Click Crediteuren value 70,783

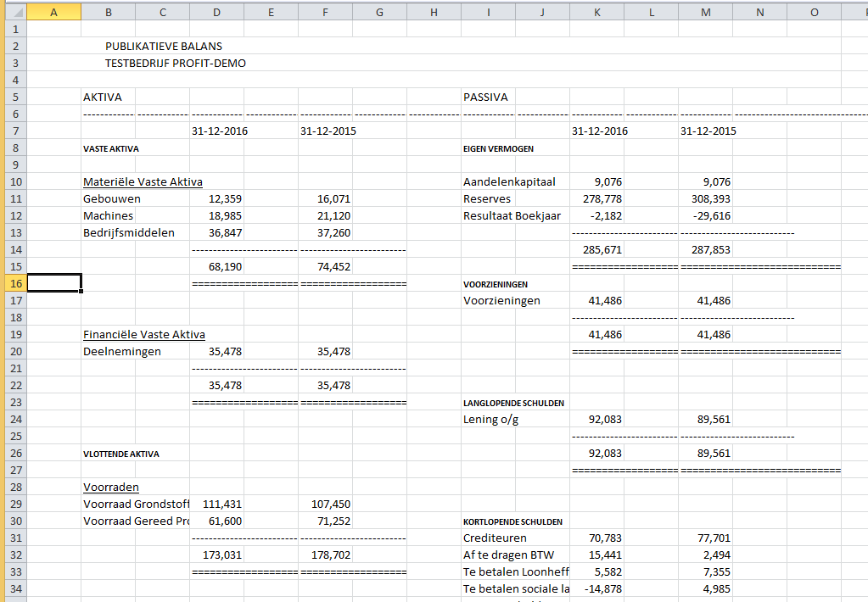pos(605,538)
